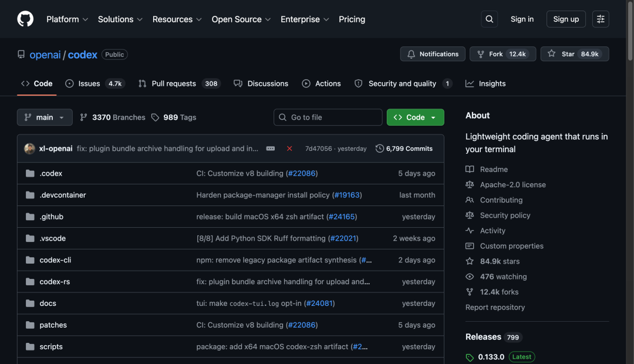The width and height of the screenshot is (634, 364).
Task: Switch to the Pull requests tab
Action: pos(180,84)
